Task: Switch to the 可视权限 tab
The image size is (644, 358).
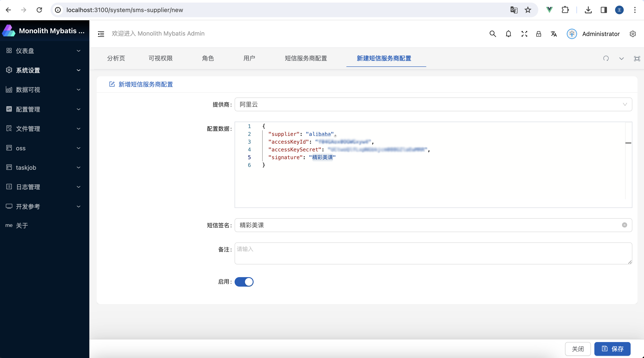Action: 161,58
